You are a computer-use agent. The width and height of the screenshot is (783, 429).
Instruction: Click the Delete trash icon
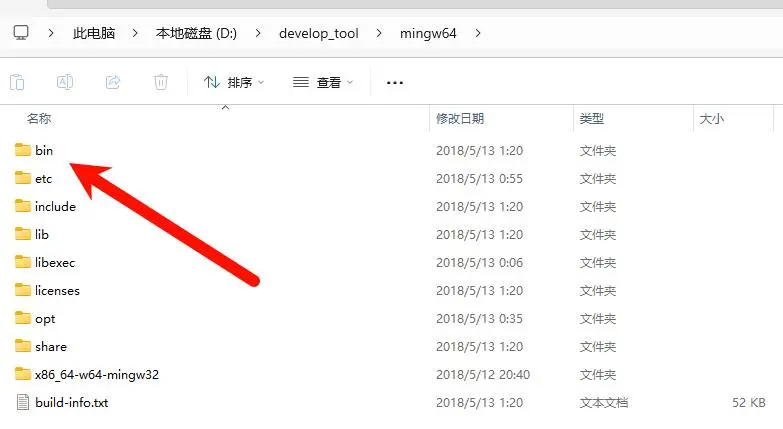[x=161, y=82]
